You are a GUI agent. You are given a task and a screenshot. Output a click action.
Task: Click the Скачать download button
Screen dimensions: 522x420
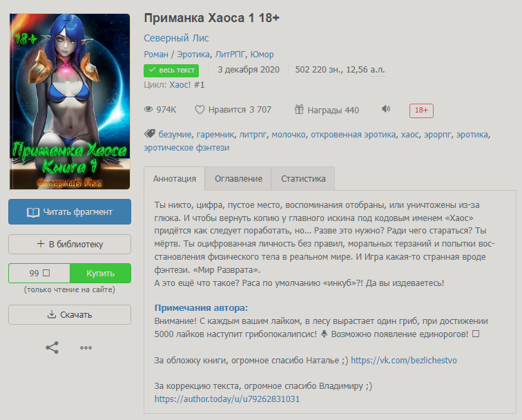pyautogui.click(x=70, y=315)
